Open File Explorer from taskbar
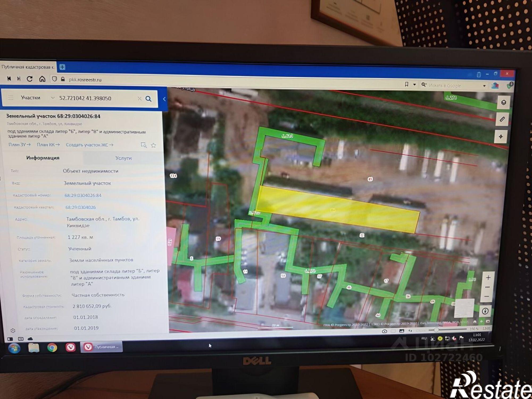 pos(34,348)
